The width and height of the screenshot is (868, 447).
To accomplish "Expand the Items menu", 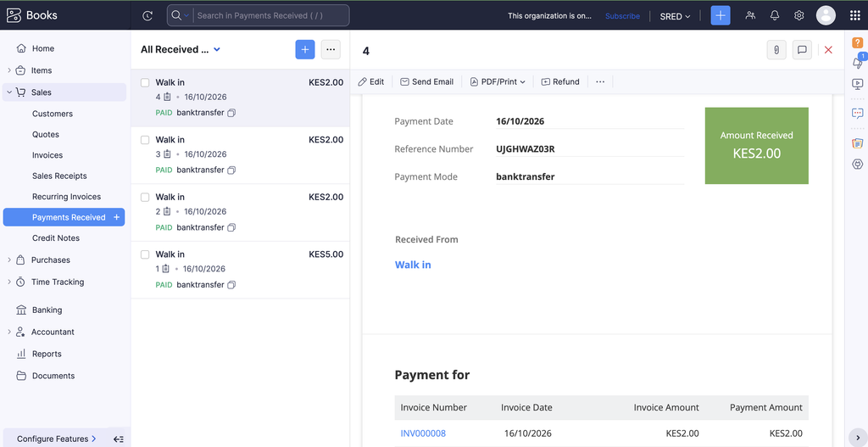I will (8, 70).
